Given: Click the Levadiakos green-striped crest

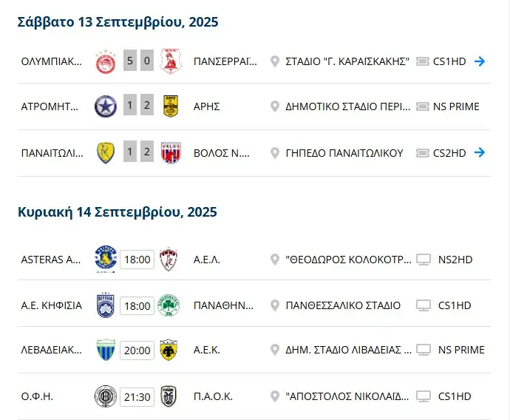Looking at the screenshot, I should [106, 350].
